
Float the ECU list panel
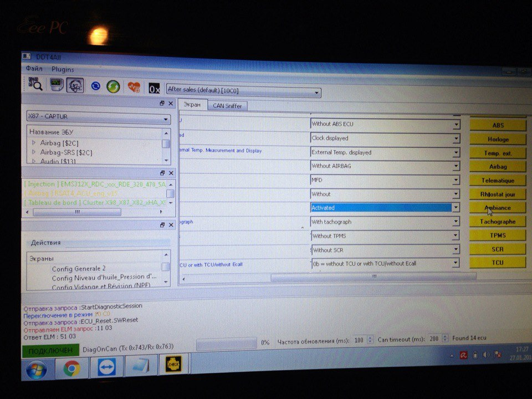click(162, 173)
